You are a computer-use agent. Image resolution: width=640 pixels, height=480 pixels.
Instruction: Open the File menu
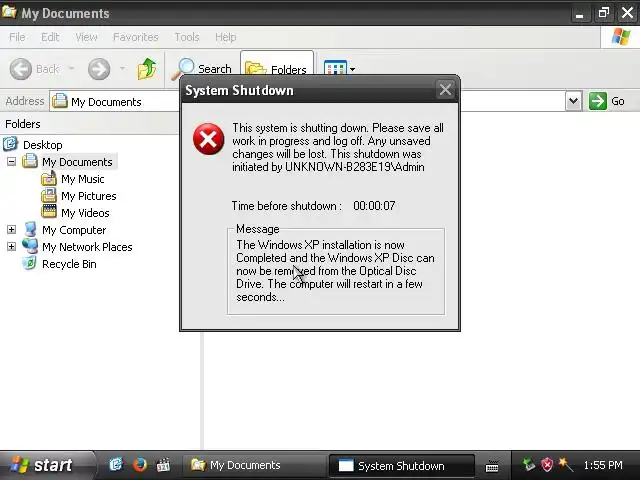[17, 37]
